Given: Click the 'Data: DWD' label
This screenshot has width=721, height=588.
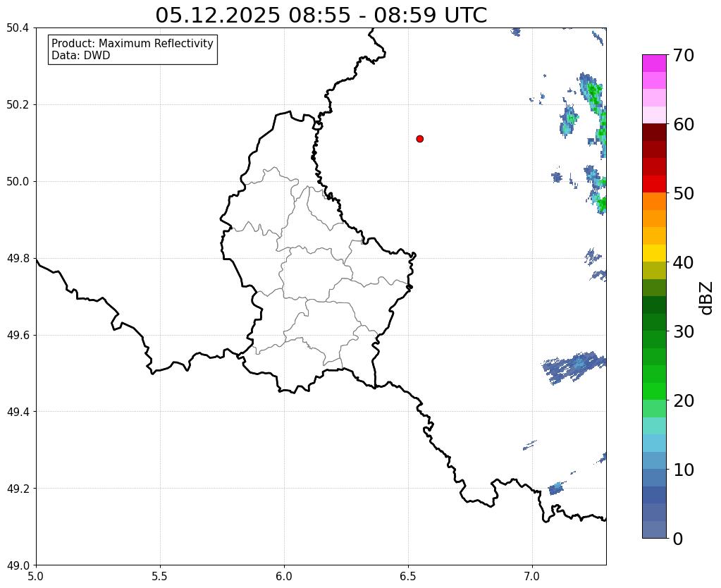Looking at the screenshot, I should tap(81, 56).
